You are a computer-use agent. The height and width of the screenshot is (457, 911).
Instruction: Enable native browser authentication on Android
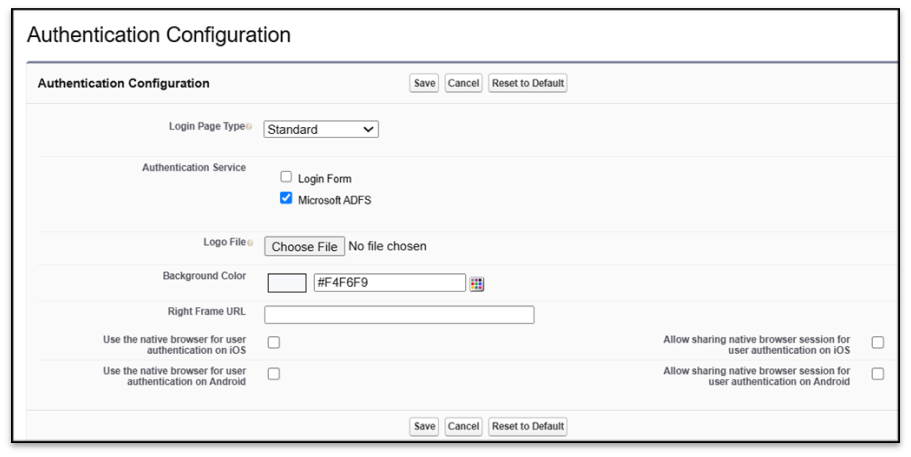click(x=274, y=373)
